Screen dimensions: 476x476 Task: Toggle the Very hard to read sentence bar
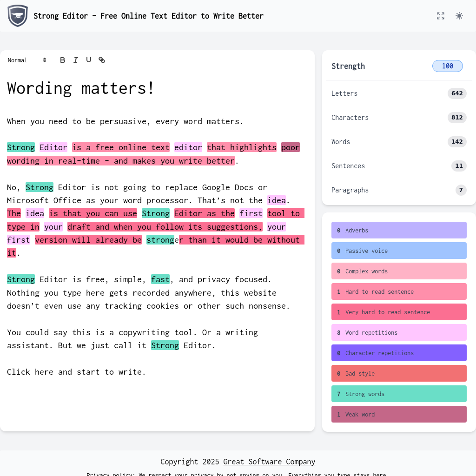tap(398, 312)
